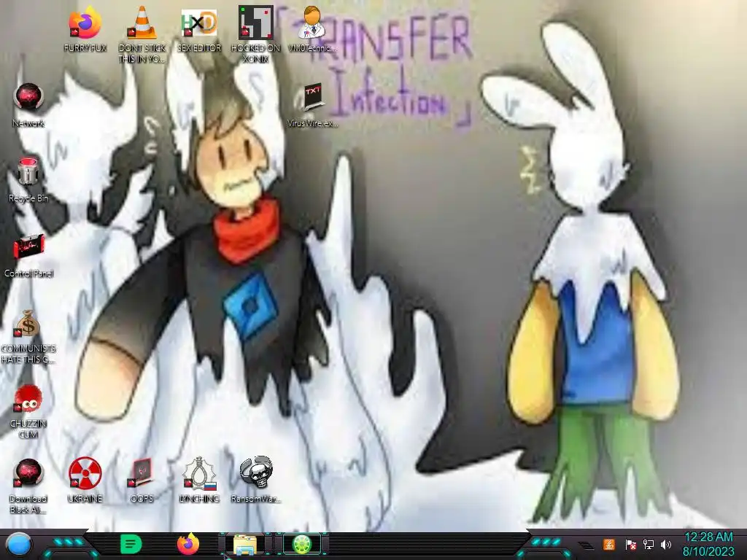747x560 pixels.
Task: Open the VLC cone desktop icon
Action: click(142, 34)
